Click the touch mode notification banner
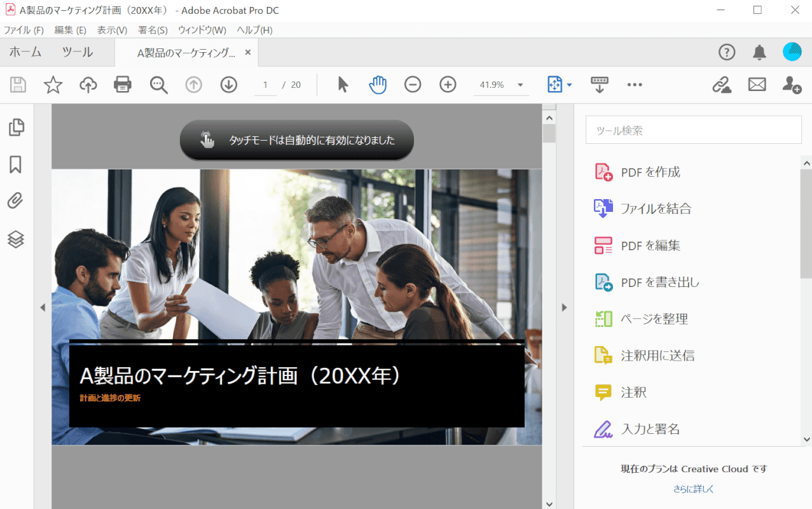 coord(297,140)
